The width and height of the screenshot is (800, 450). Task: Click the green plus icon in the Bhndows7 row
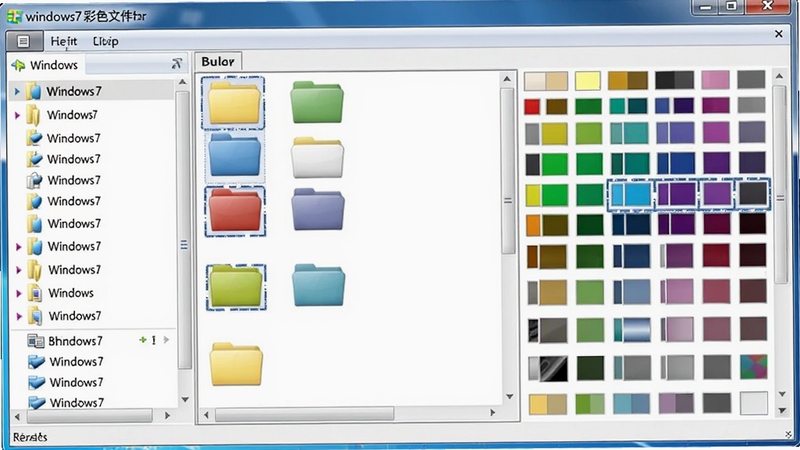tap(143, 340)
